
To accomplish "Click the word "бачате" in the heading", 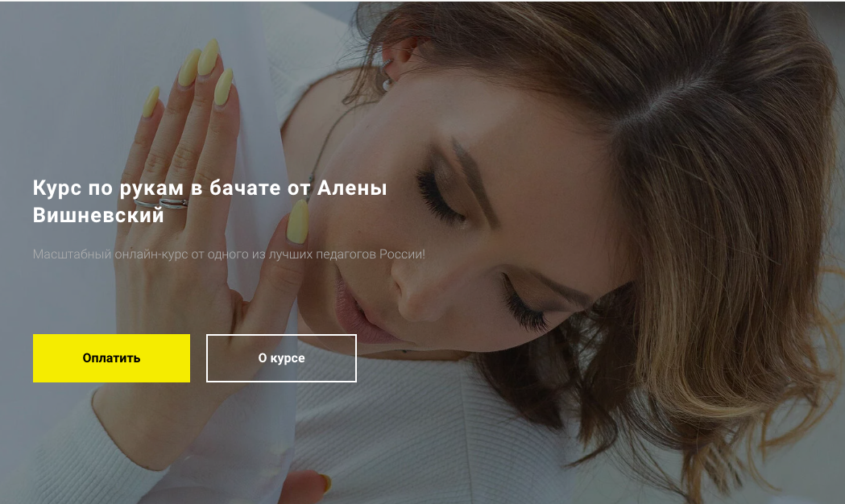I will click(245, 188).
